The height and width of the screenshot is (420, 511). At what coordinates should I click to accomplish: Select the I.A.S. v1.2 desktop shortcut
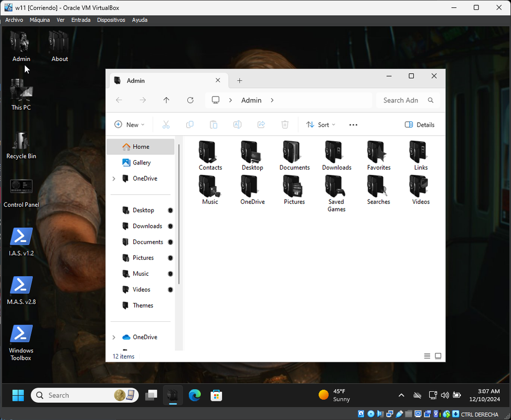click(21, 242)
